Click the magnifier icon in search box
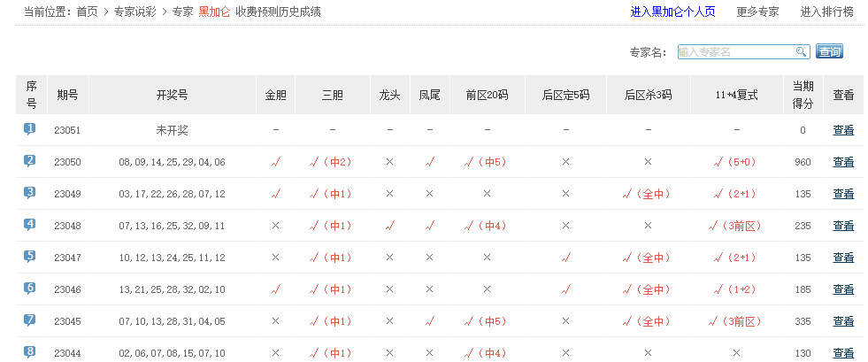Viewport: 868px width, 362px height. [801, 51]
